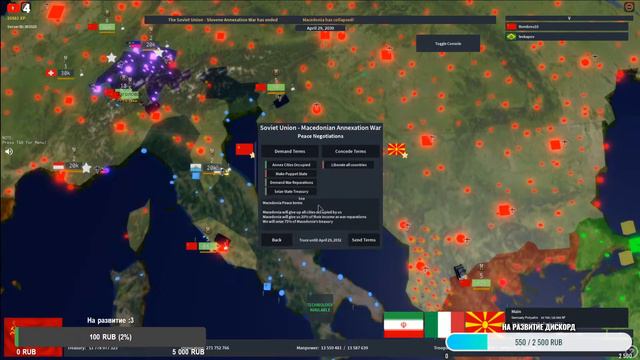Click the Italy flag at the bottom bar
Image resolution: width=640 pixels, height=360 pixels.
point(444,325)
